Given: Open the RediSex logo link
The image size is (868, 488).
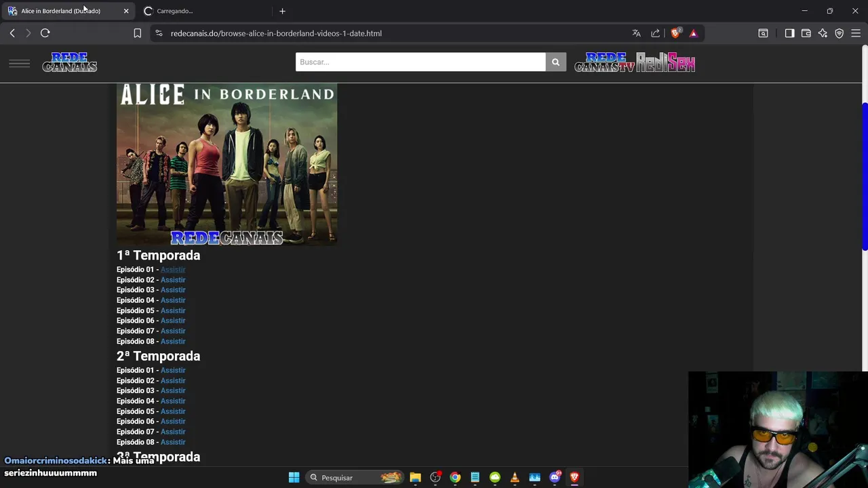Looking at the screenshot, I should point(665,62).
